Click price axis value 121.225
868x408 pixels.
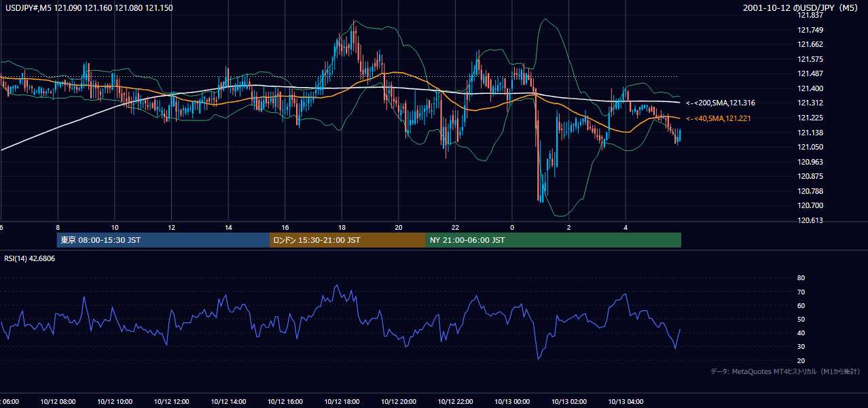pyautogui.click(x=810, y=118)
